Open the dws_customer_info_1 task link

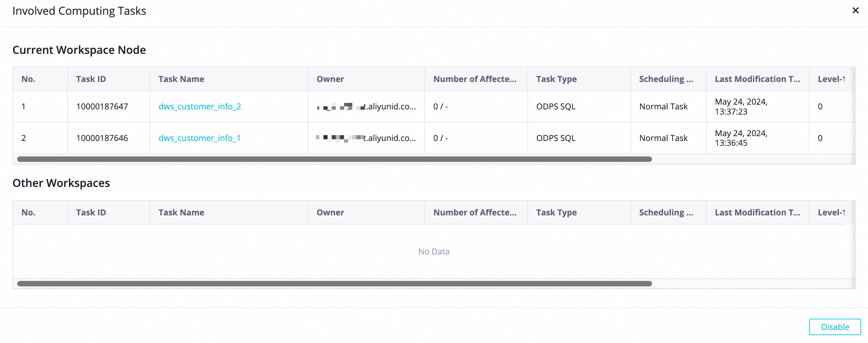[x=199, y=138]
